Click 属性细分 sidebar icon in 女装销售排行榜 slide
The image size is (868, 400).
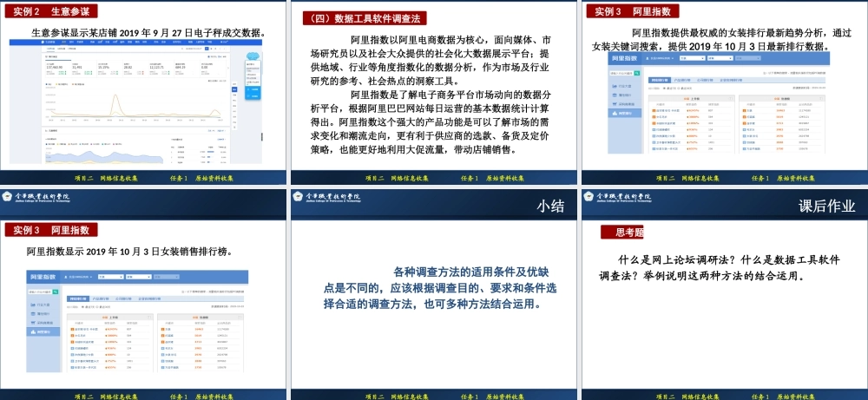coord(33,314)
